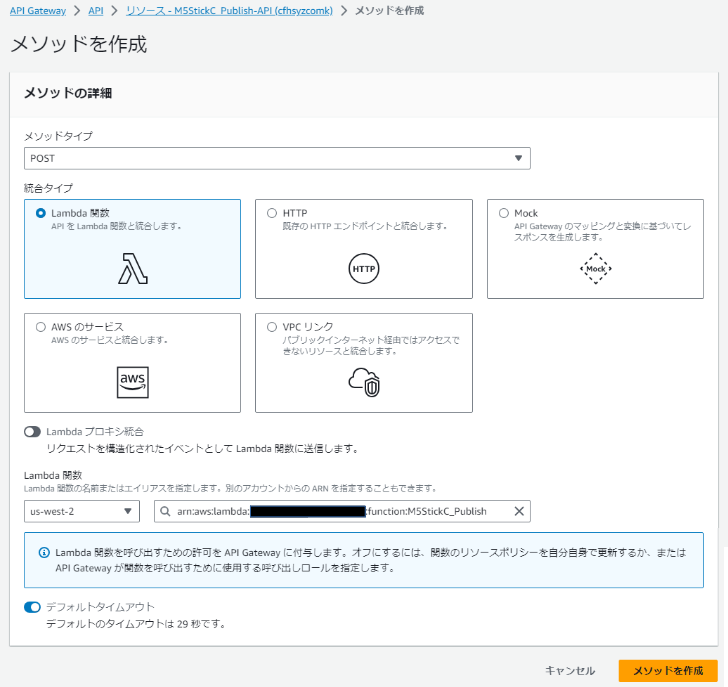Click the メソッドを作成 breadcrumb text
Screen dimensions: 728x687
(x=390, y=11)
